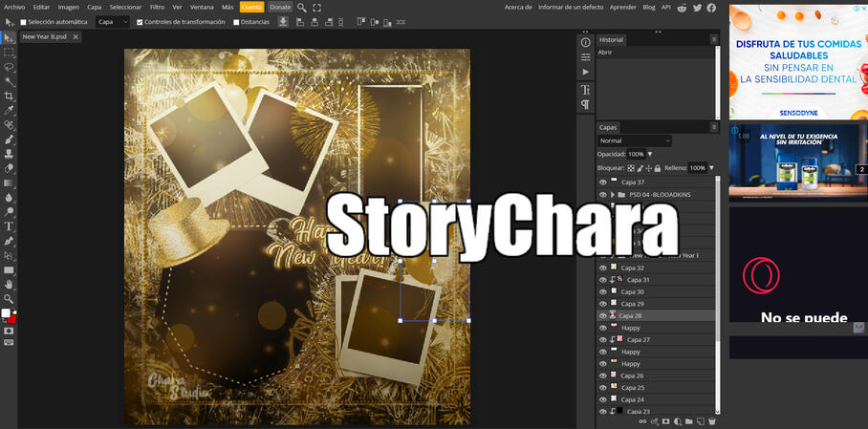Select the Clone Stamp tool
The width and height of the screenshot is (868, 429).
(x=9, y=154)
